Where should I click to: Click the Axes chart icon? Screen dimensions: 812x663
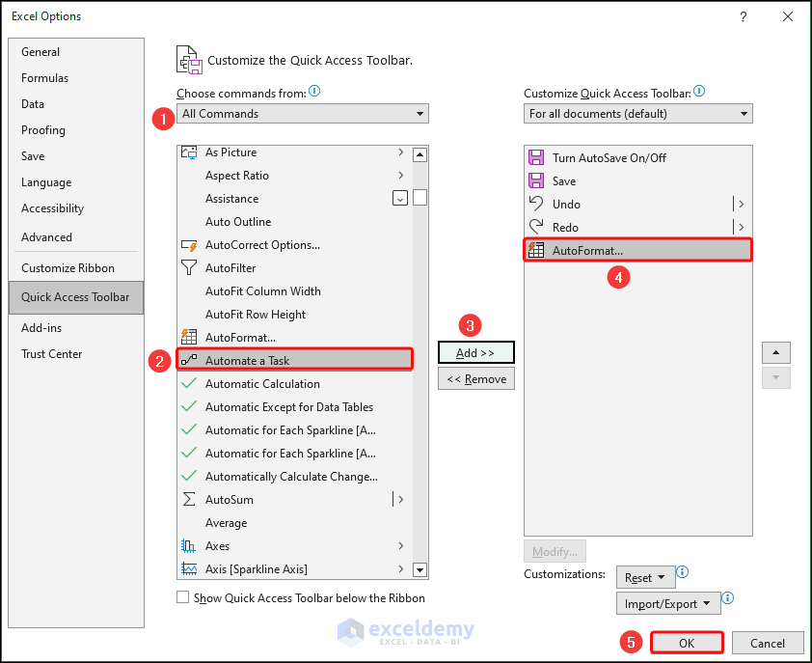click(x=189, y=546)
